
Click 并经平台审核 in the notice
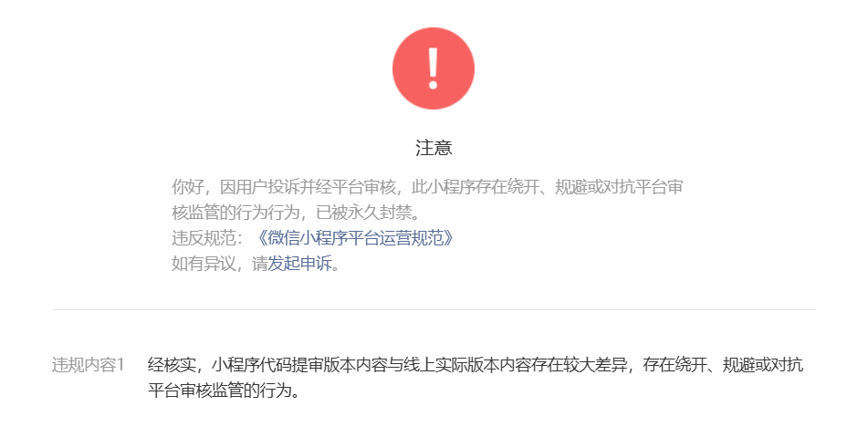coord(348,187)
